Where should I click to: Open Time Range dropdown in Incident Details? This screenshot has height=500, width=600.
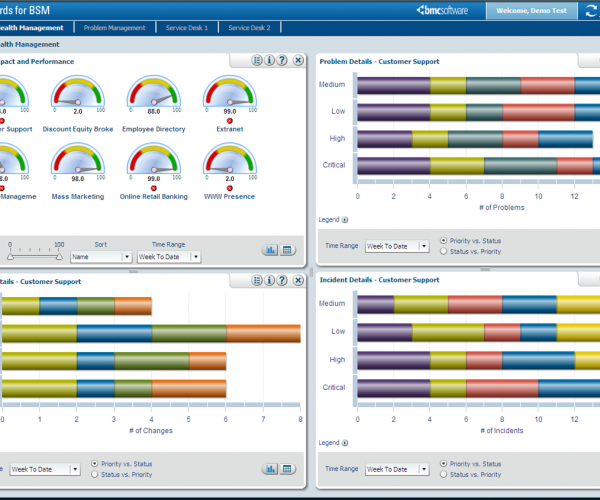[x=397, y=469]
